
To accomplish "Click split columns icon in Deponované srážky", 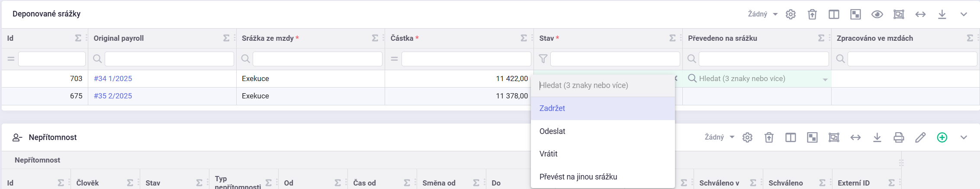I will pyautogui.click(x=834, y=14).
